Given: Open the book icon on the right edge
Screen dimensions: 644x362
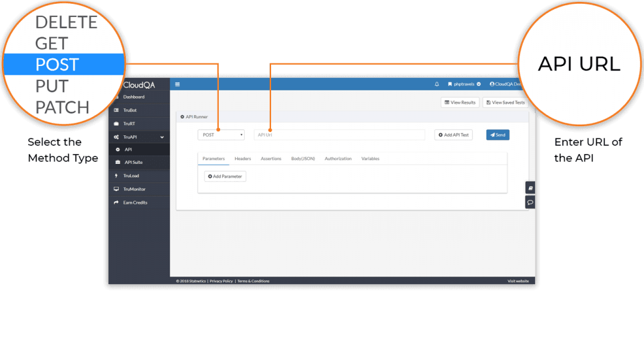Looking at the screenshot, I should pyautogui.click(x=530, y=188).
